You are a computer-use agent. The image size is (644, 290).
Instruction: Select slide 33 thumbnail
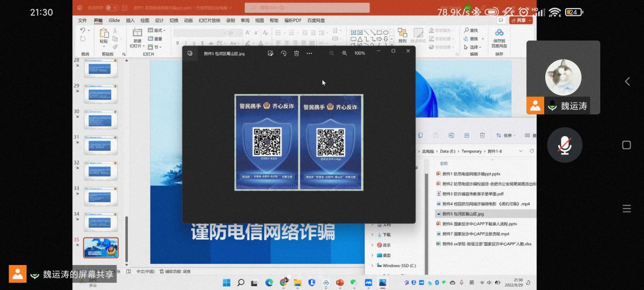[101, 196]
